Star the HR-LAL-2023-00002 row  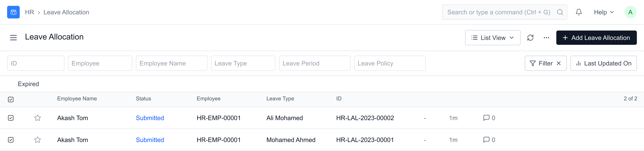tap(37, 118)
